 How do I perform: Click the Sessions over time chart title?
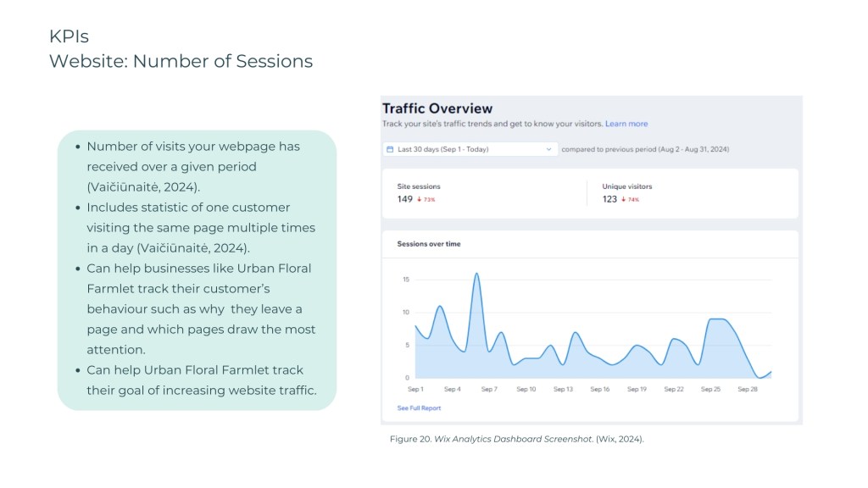click(429, 244)
